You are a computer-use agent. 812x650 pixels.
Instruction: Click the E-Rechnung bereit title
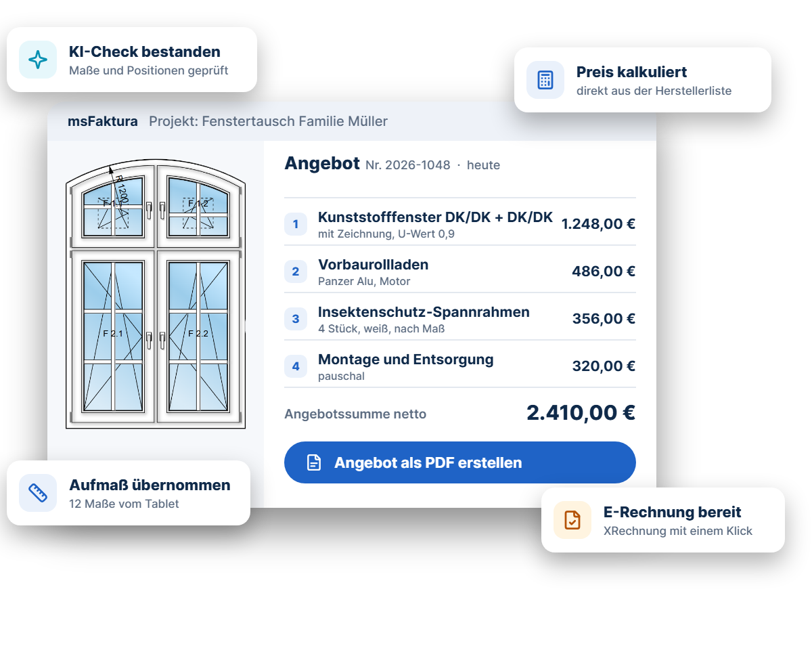click(x=673, y=513)
